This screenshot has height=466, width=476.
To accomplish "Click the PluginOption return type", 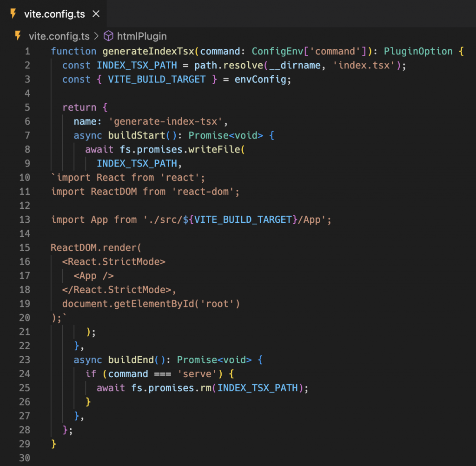I will [418, 51].
